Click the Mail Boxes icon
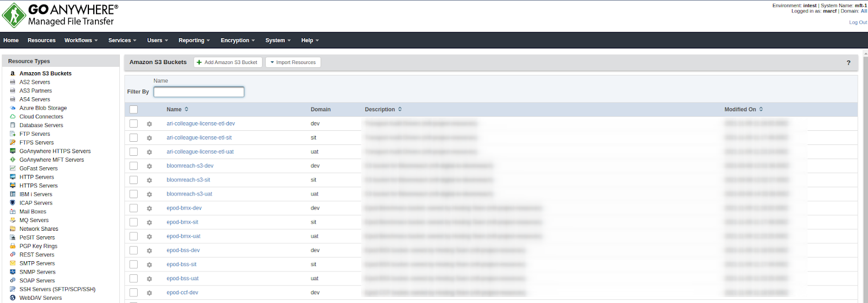Viewport: 868px width, 303px height. [x=12, y=212]
